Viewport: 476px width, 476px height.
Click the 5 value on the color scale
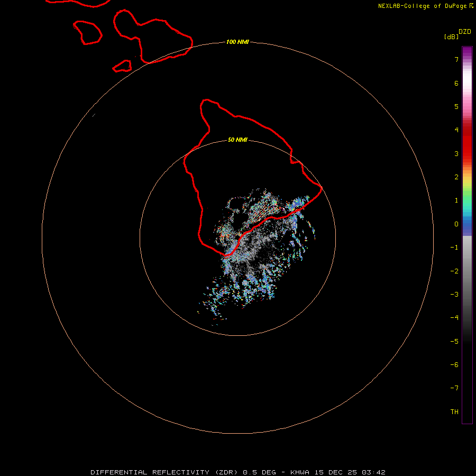coord(456,106)
